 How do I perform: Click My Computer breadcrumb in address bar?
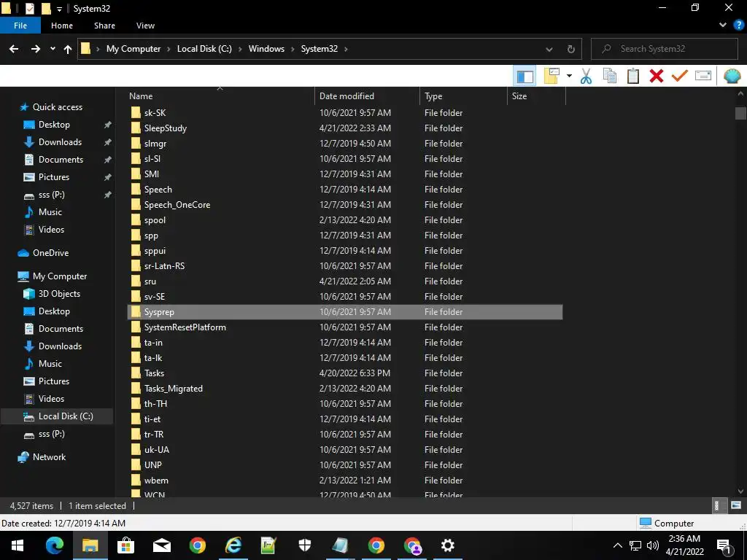(x=133, y=49)
